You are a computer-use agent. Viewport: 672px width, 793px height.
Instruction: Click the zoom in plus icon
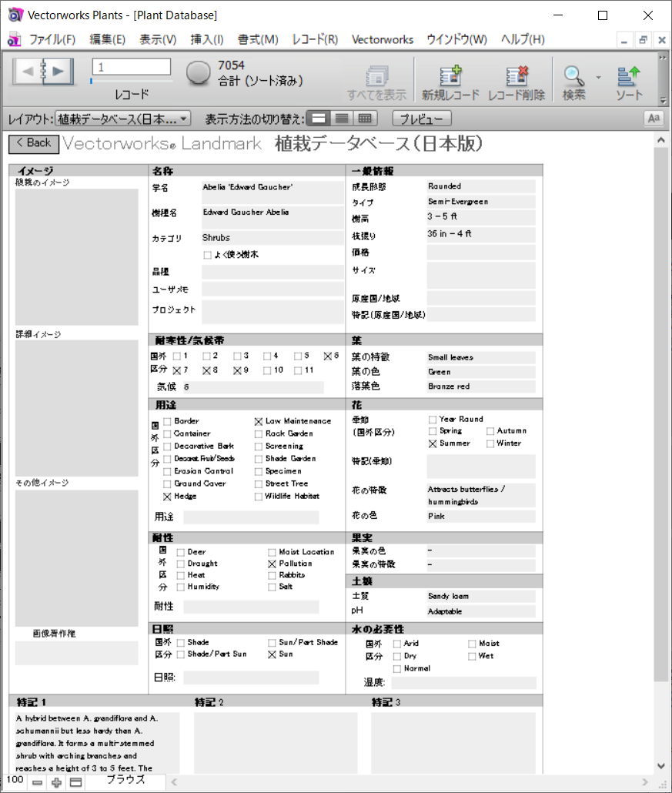(x=56, y=782)
